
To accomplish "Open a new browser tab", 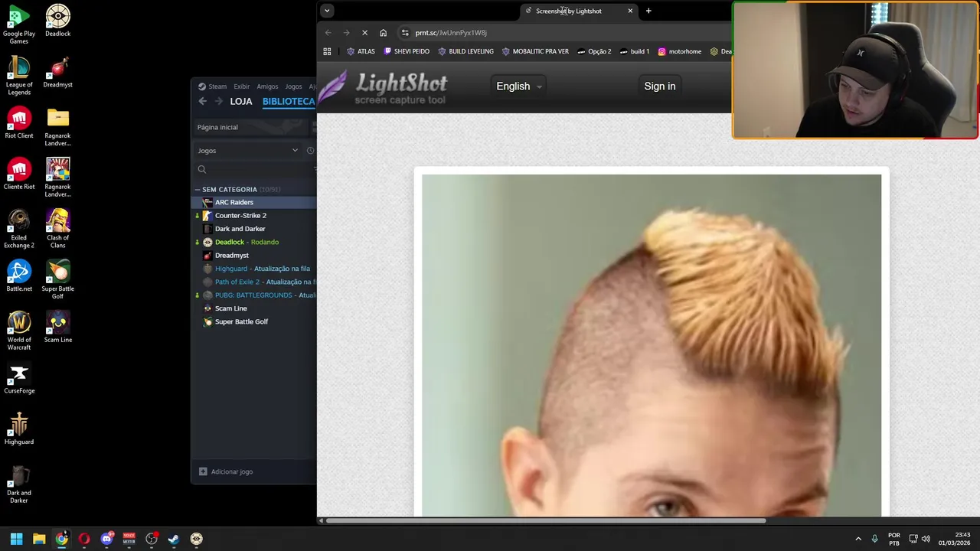I will coord(648,11).
